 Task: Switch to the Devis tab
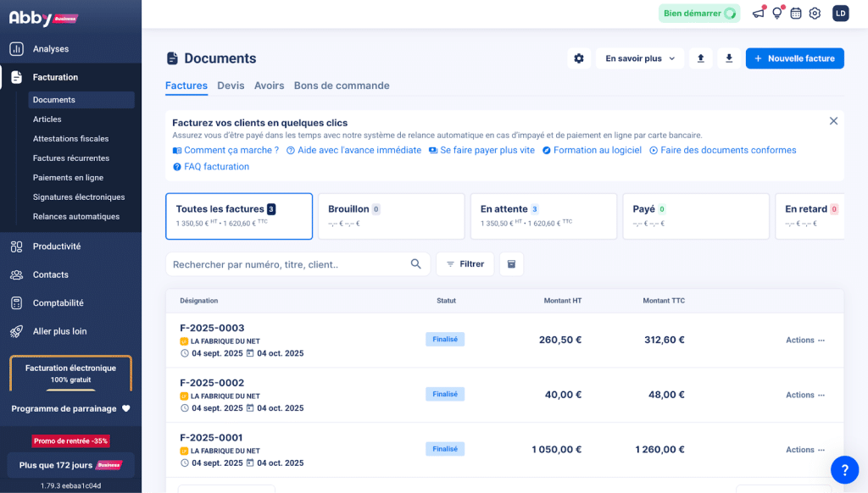[231, 86]
